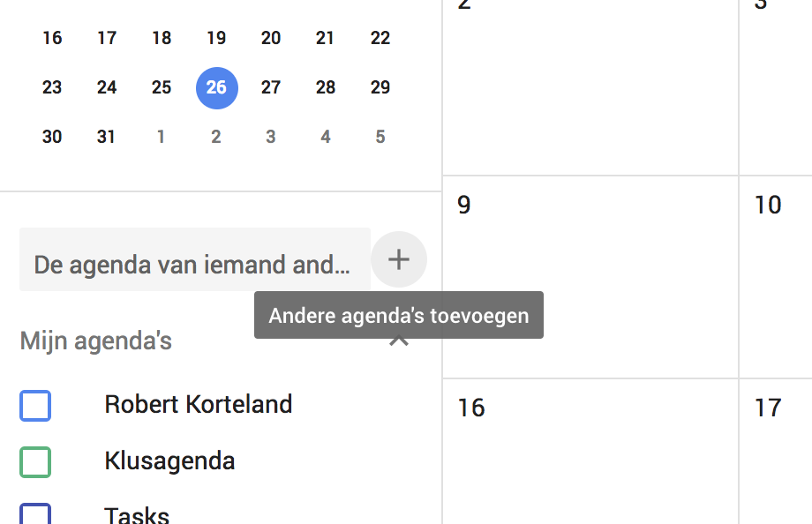Screen dimensions: 812x524
Task: Select today, the 26th, in mini calendar
Action: pos(216,87)
